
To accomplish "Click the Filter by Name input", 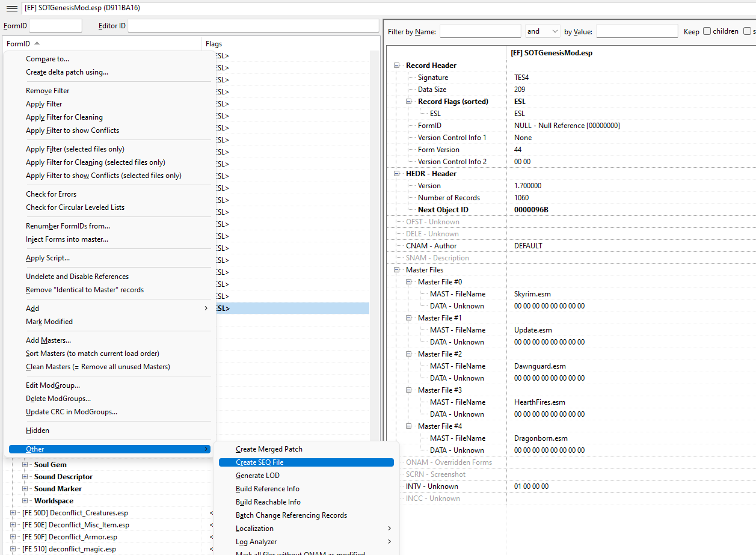I will click(481, 31).
